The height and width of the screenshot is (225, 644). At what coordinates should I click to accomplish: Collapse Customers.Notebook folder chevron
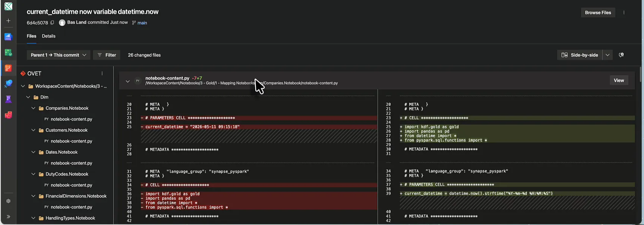pyautogui.click(x=33, y=130)
